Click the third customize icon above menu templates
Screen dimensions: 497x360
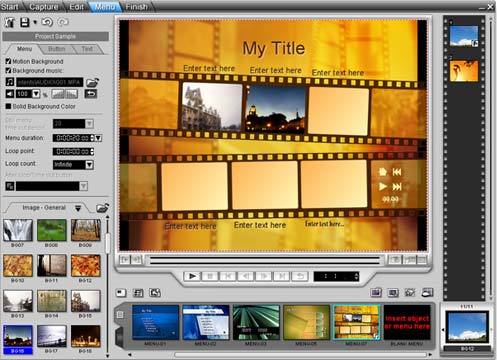(x=155, y=293)
